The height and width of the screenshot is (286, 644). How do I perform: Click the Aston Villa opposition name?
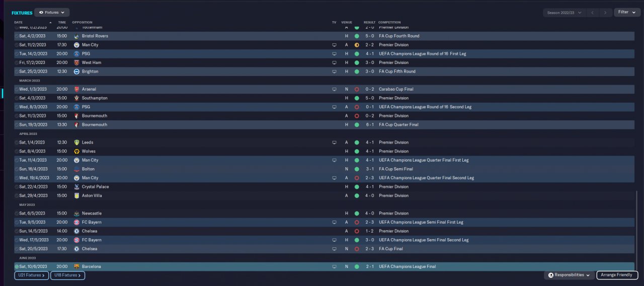point(93,195)
